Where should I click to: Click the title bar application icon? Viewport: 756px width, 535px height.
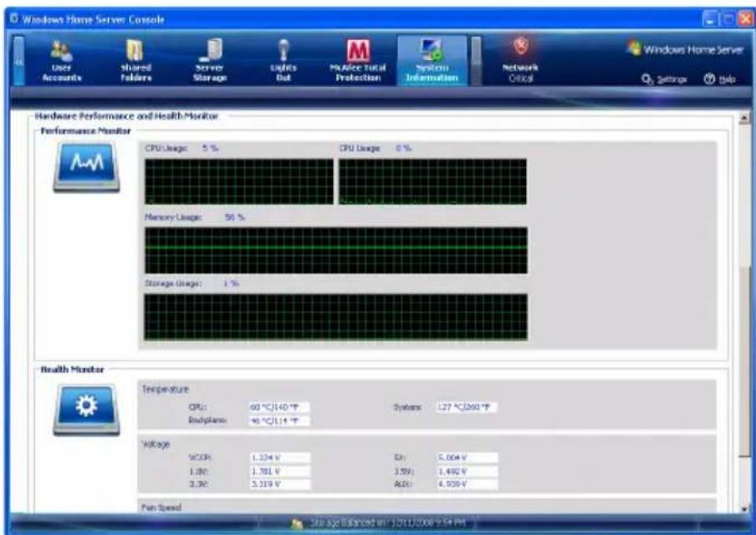click(x=14, y=18)
